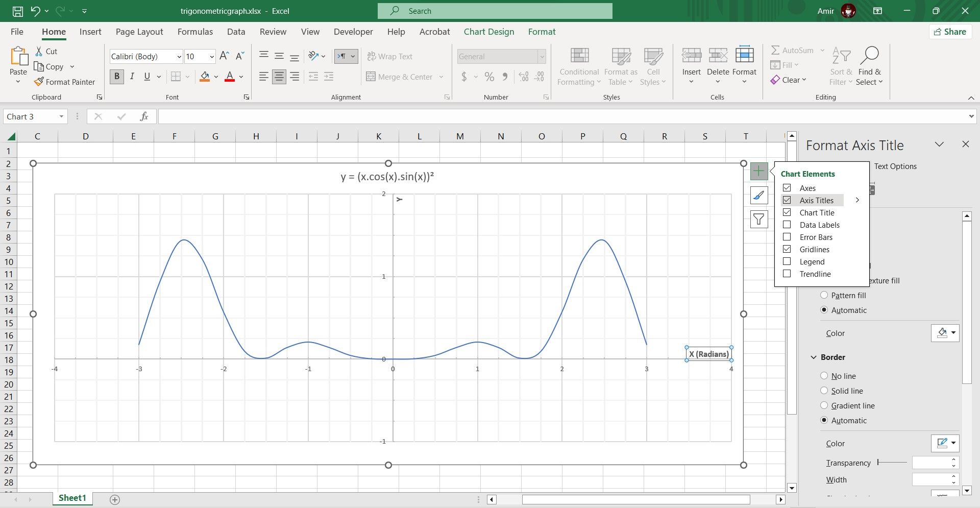Screen dimensions: 980x508
Task: Select Pattern fill radio button
Action: coord(824,295)
